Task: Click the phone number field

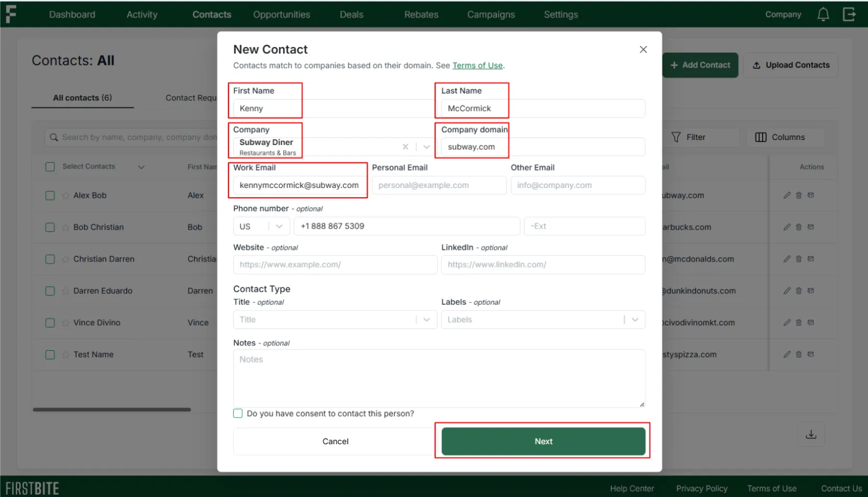Action: pyautogui.click(x=407, y=226)
